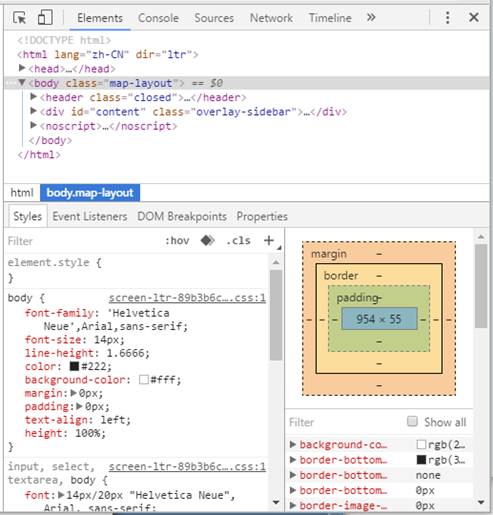Show more DevTools tabs via chevron
493x515 pixels.
click(371, 17)
